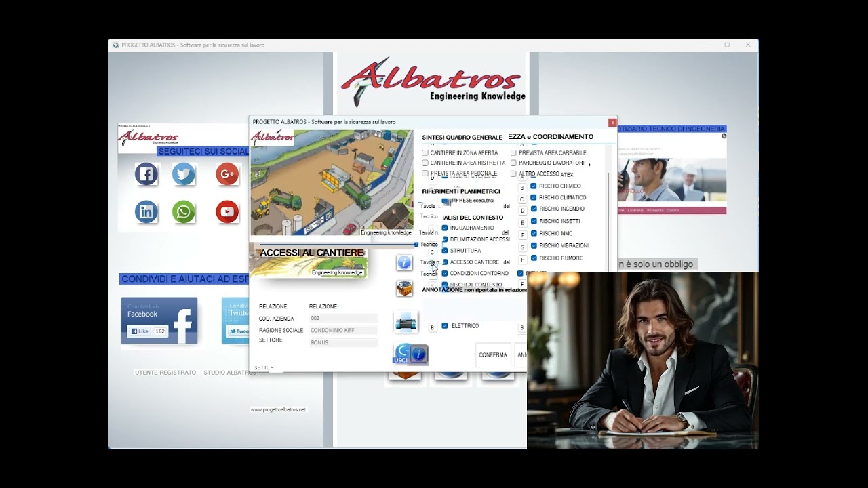
Task: Click the H button beside RISCHIO RUMORE
Action: pyautogui.click(x=522, y=260)
